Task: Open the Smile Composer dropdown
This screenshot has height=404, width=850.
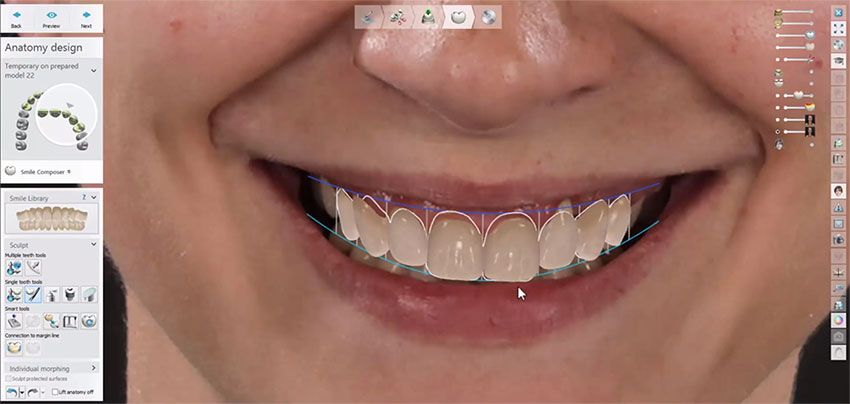Action: (x=46, y=171)
